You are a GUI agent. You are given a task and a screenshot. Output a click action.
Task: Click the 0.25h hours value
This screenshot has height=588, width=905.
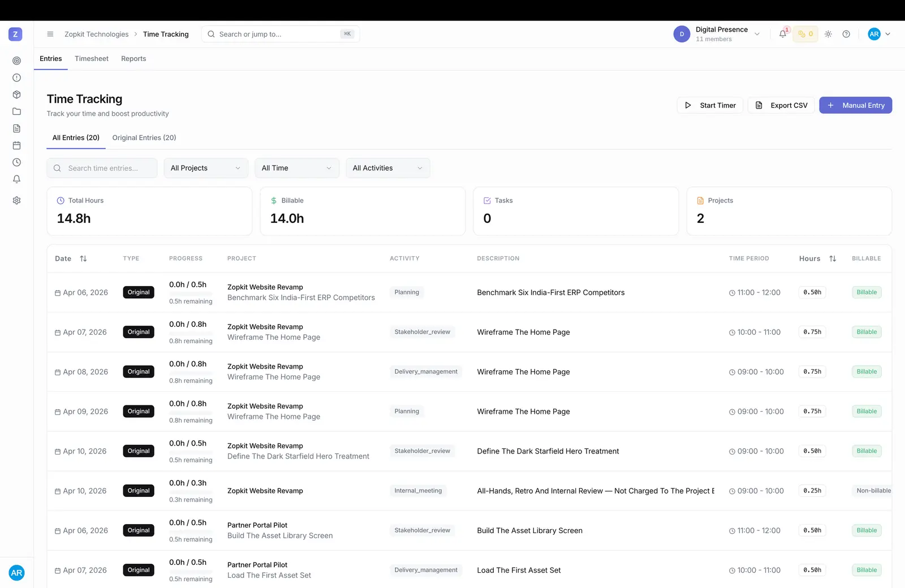pyautogui.click(x=812, y=491)
